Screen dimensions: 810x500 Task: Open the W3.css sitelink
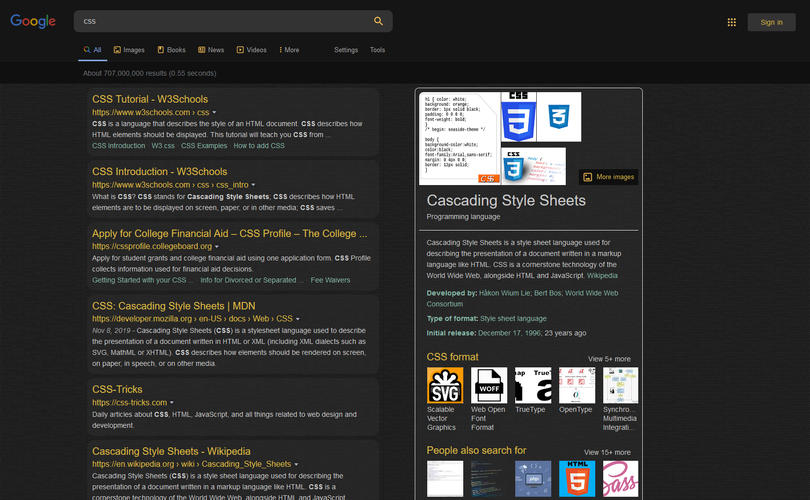(x=163, y=146)
